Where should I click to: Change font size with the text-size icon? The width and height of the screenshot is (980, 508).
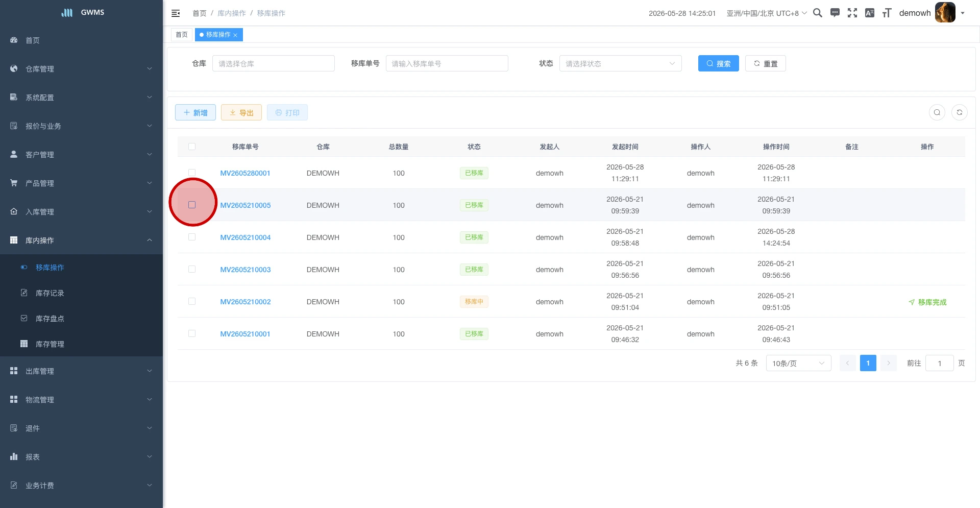(x=887, y=13)
